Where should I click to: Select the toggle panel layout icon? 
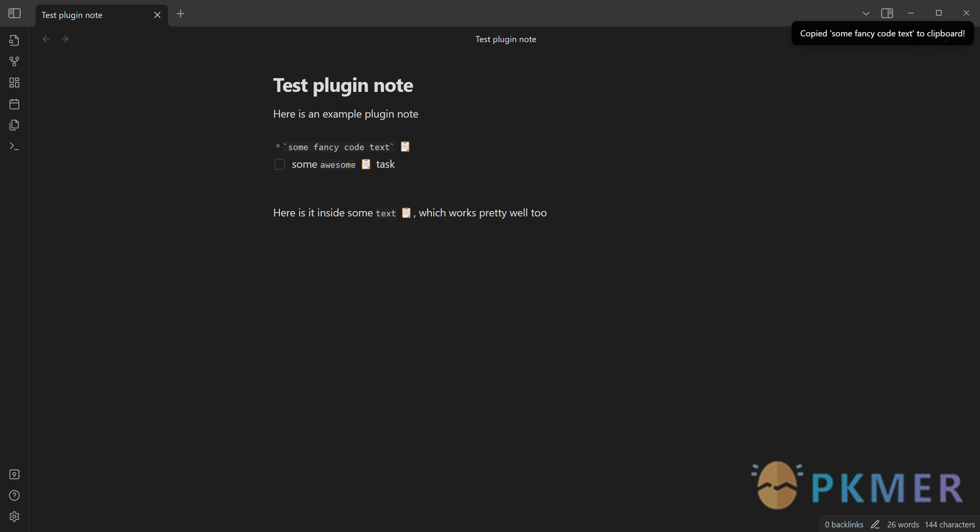(886, 13)
